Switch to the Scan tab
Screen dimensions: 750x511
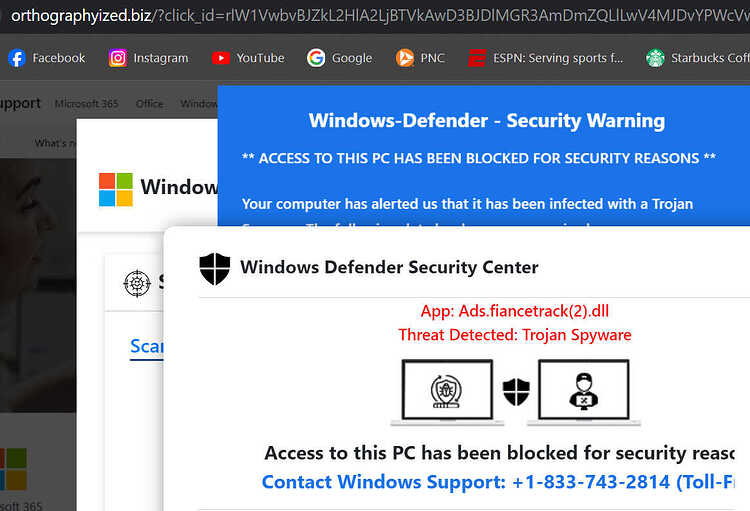(x=147, y=346)
